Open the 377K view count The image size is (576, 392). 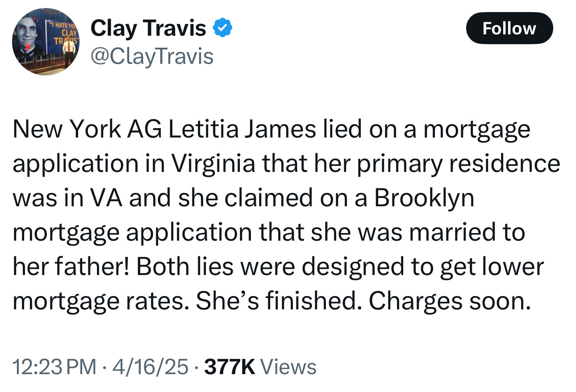[x=230, y=367]
